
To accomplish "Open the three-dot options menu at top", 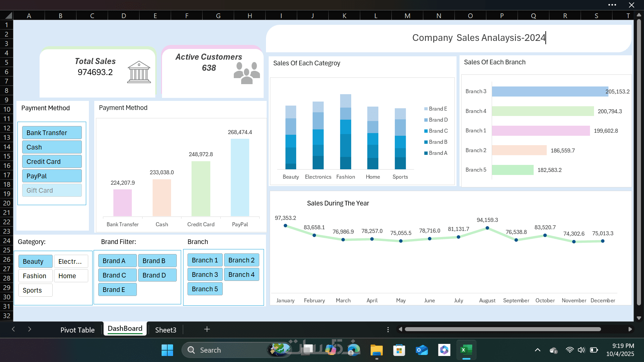I will 612,5.
